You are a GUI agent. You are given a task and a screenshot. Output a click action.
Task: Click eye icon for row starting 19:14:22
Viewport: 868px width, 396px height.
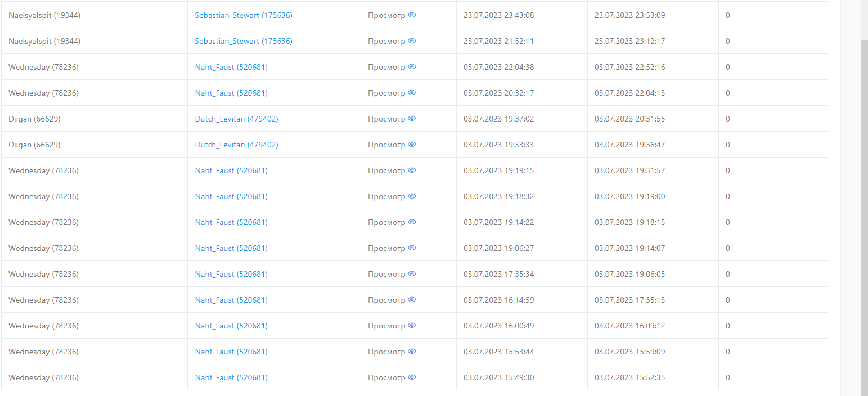(412, 222)
